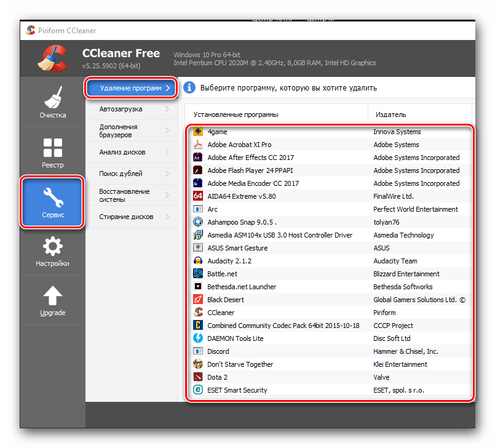Open the Анализ дисков tab
This screenshot has width=495, height=448.
click(x=132, y=152)
